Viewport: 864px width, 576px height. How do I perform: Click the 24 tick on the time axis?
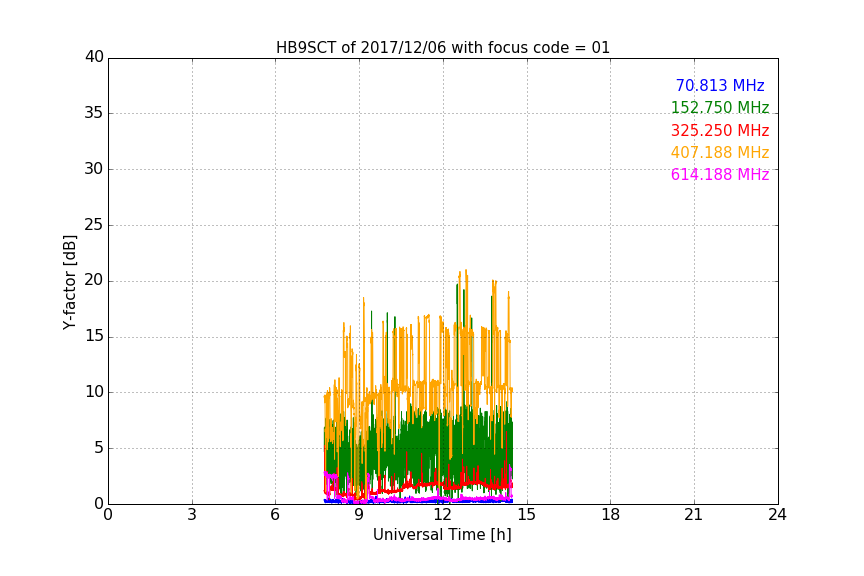[x=777, y=515]
